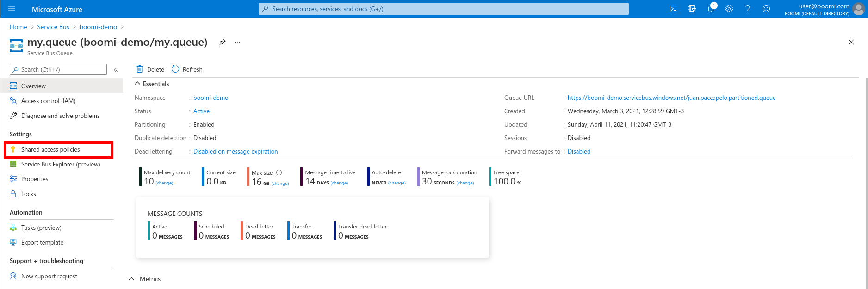Open the help question mark icon
This screenshot has height=289, width=868.
coord(748,9)
